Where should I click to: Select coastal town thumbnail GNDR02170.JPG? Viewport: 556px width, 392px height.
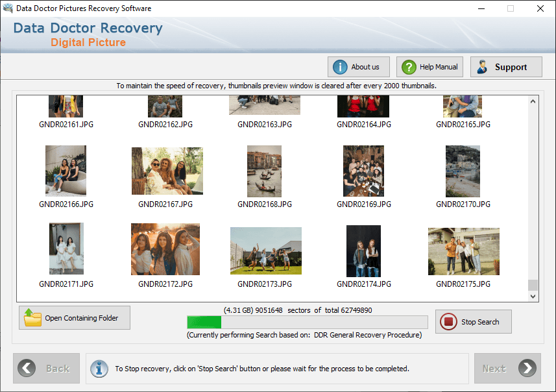[x=463, y=171]
